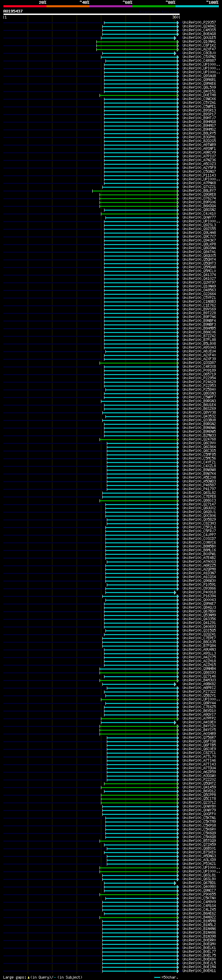Viewport: 222px width, 980px height.
Task: Open hit UniRef100_B0ERR0
Action: click(199, 940)
